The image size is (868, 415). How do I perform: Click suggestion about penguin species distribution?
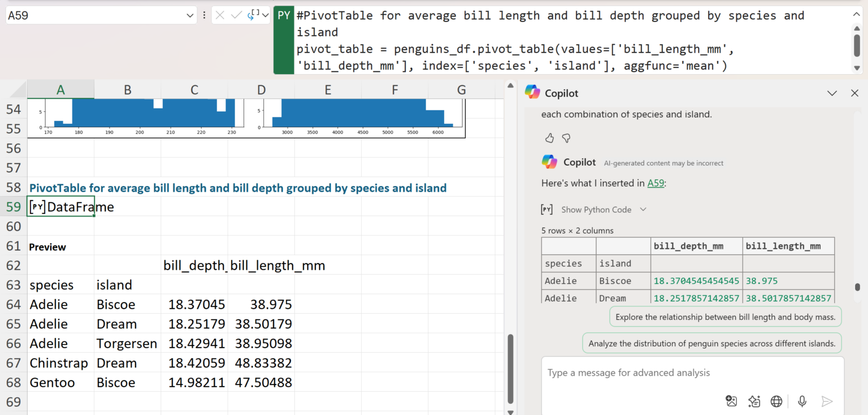click(711, 343)
